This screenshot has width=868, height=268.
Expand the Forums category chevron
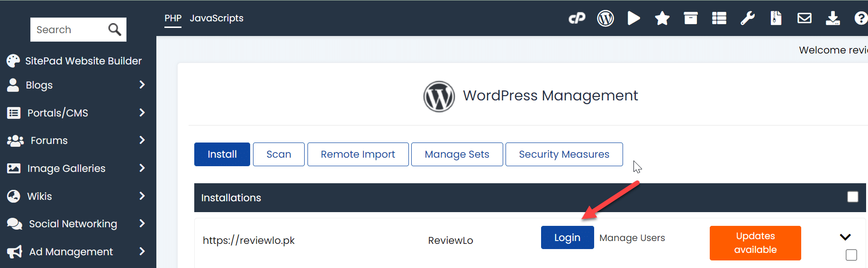click(x=142, y=140)
